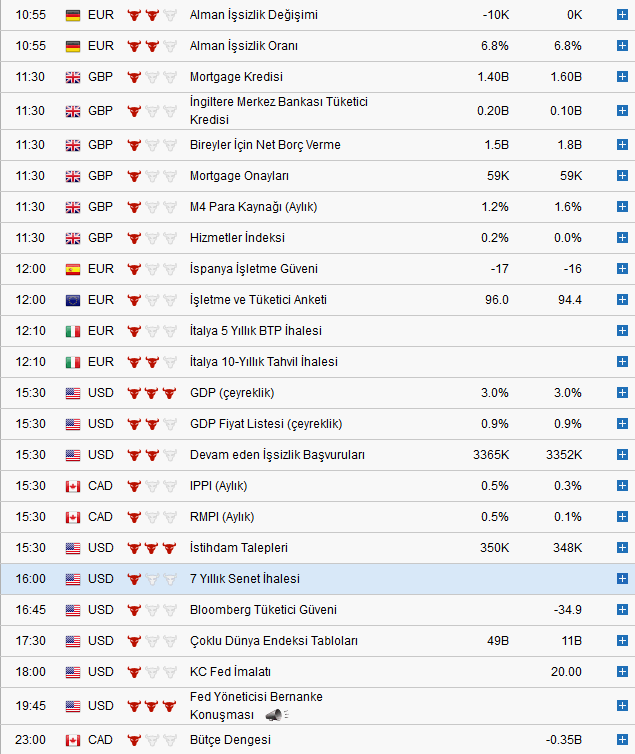The width and height of the screenshot is (635, 754).
Task: Click the Spanish flag in İspanya İşletme Güveni row
Action: (73, 269)
